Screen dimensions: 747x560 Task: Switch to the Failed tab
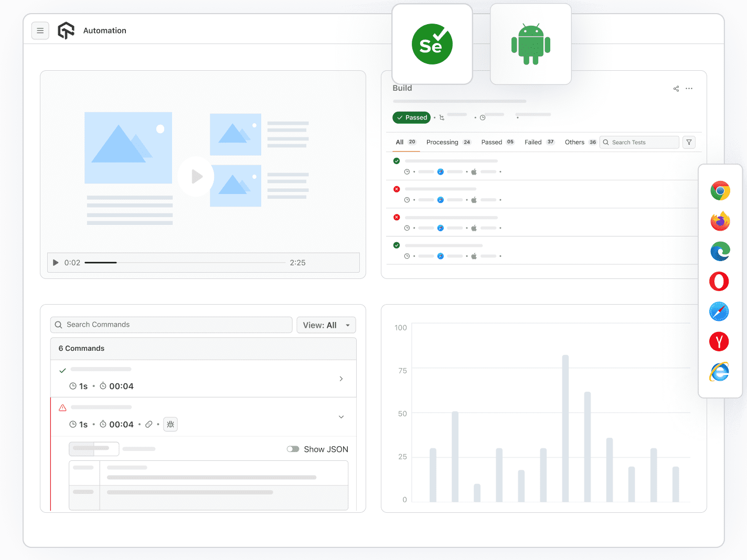(540, 142)
